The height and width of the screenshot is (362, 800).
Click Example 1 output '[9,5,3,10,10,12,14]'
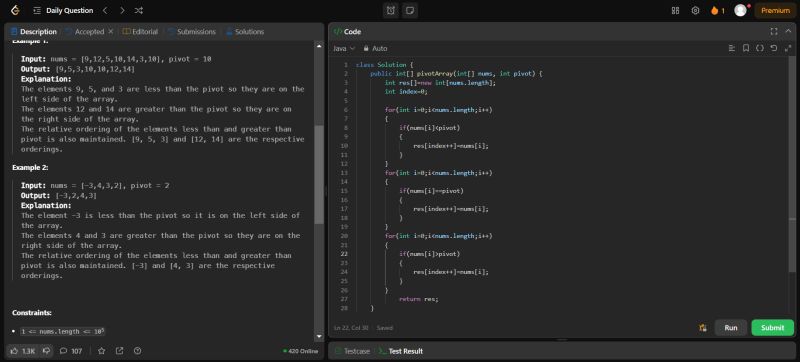click(95, 69)
